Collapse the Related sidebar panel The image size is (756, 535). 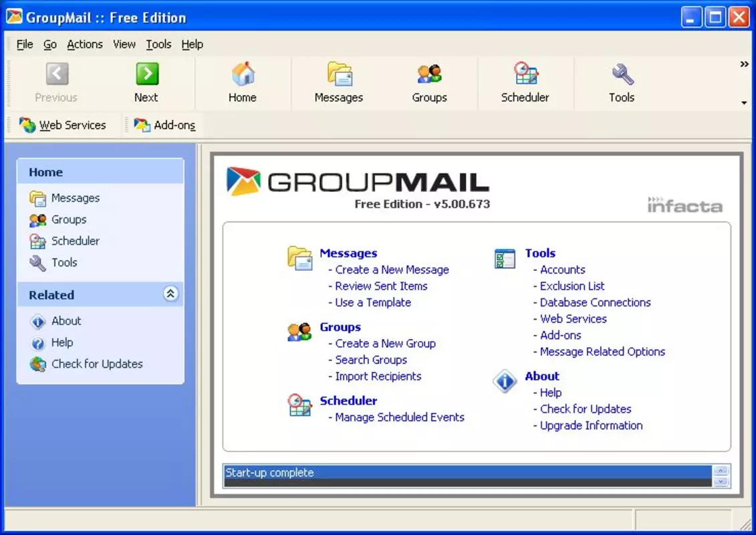coord(170,294)
